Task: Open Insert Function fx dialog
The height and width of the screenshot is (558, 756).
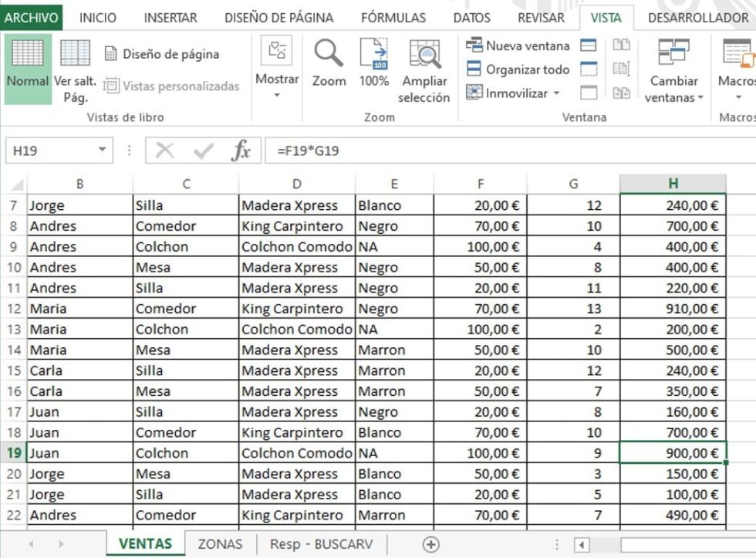Action: [x=241, y=150]
